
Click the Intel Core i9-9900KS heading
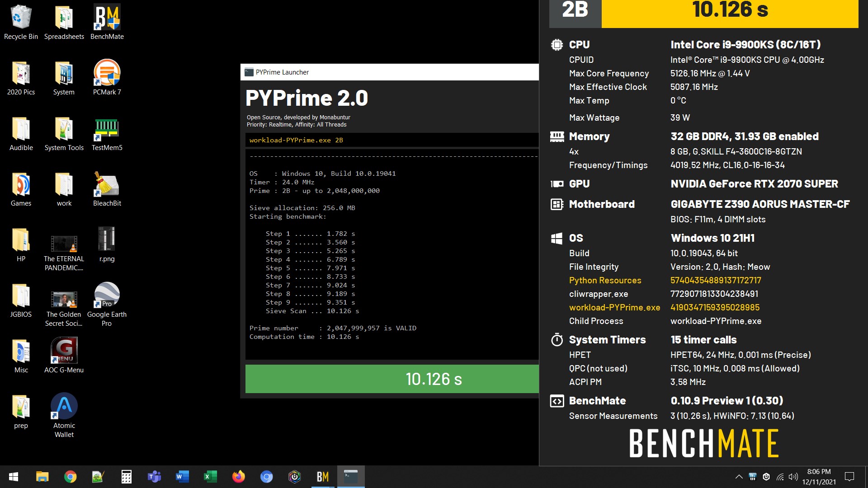pos(745,45)
